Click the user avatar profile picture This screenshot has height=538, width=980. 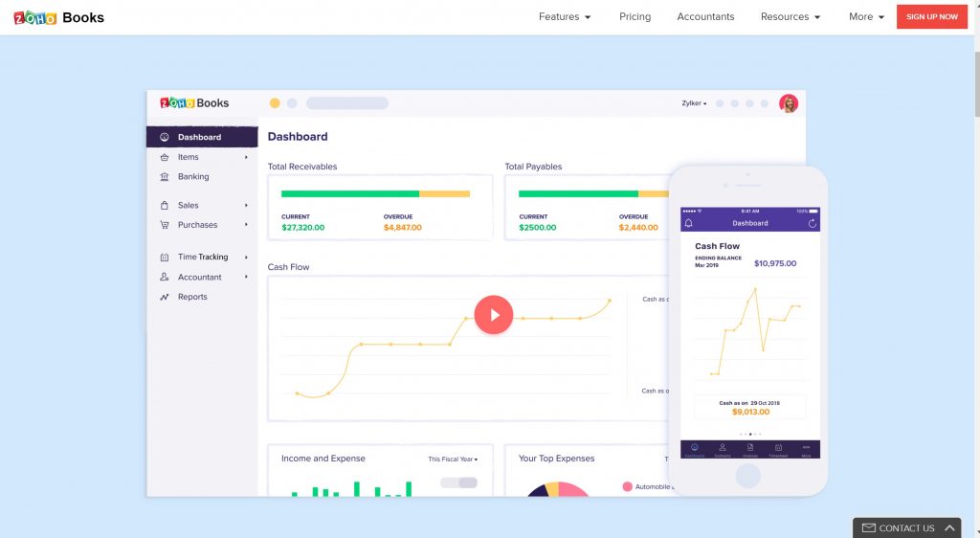pyautogui.click(x=789, y=103)
